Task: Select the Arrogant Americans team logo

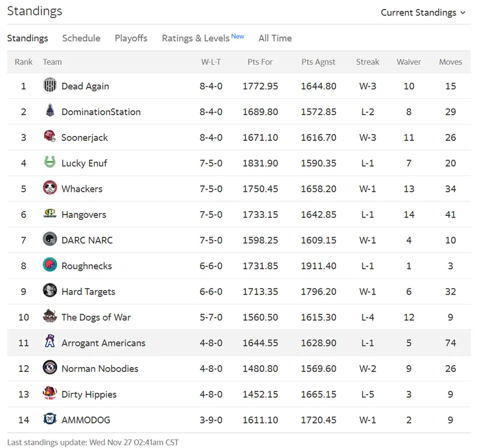Action: pyautogui.click(x=50, y=342)
